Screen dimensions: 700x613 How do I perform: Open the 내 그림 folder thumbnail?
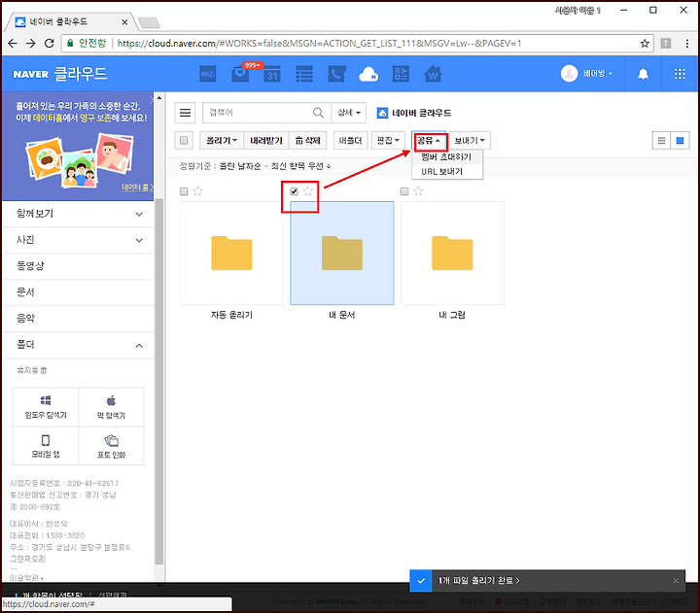452,253
